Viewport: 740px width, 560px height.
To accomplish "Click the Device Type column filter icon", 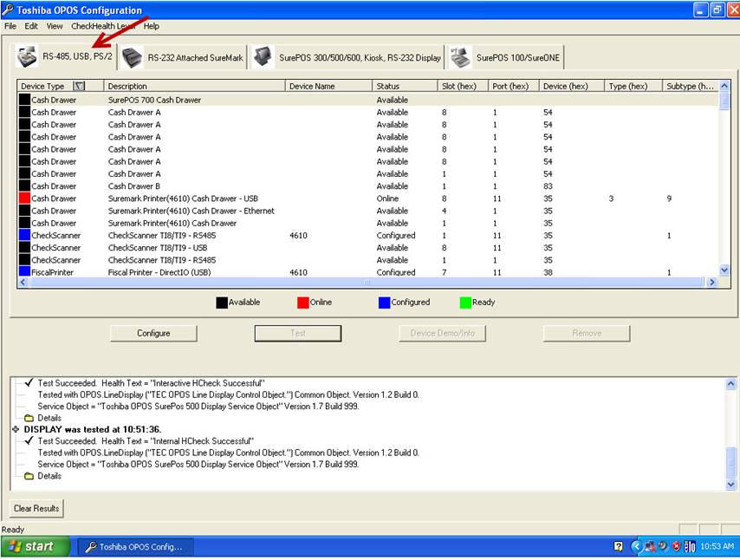I will click(x=80, y=87).
